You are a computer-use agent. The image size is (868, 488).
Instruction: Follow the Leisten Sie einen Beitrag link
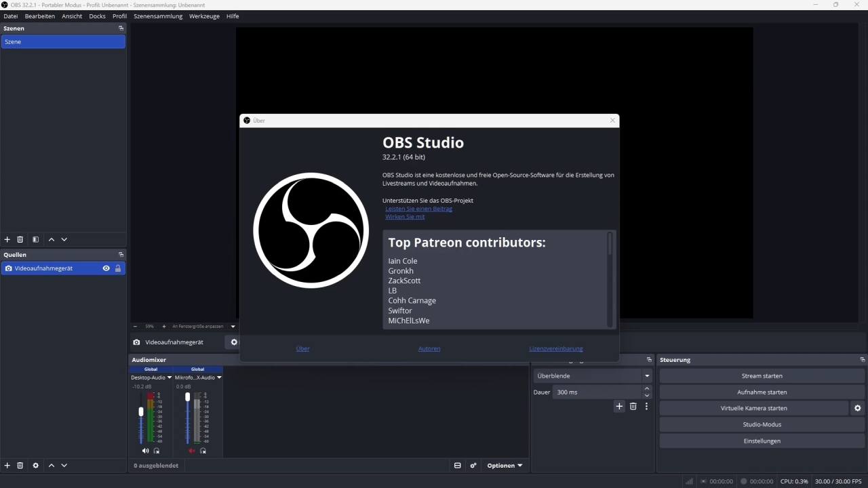[x=418, y=209]
